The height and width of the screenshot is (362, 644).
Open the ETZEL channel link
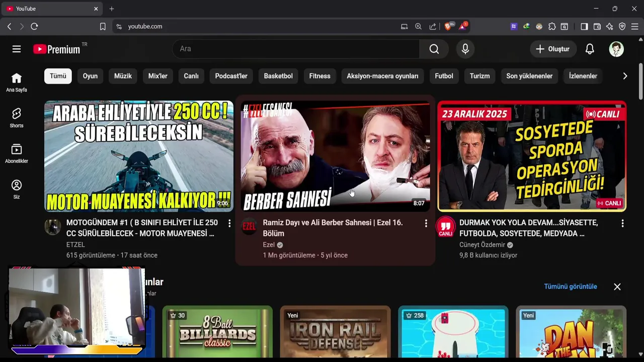coord(75,244)
